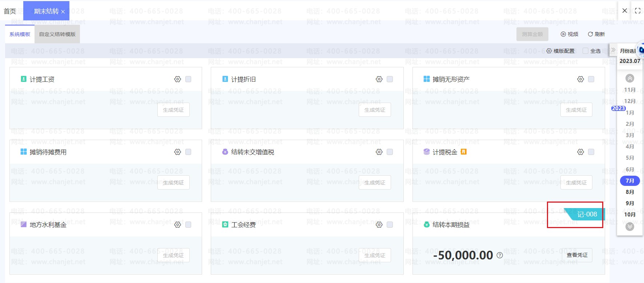Tick the 摊销无形资产 card checkbox
The width and height of the screenshot is (644, 283).
591,79
